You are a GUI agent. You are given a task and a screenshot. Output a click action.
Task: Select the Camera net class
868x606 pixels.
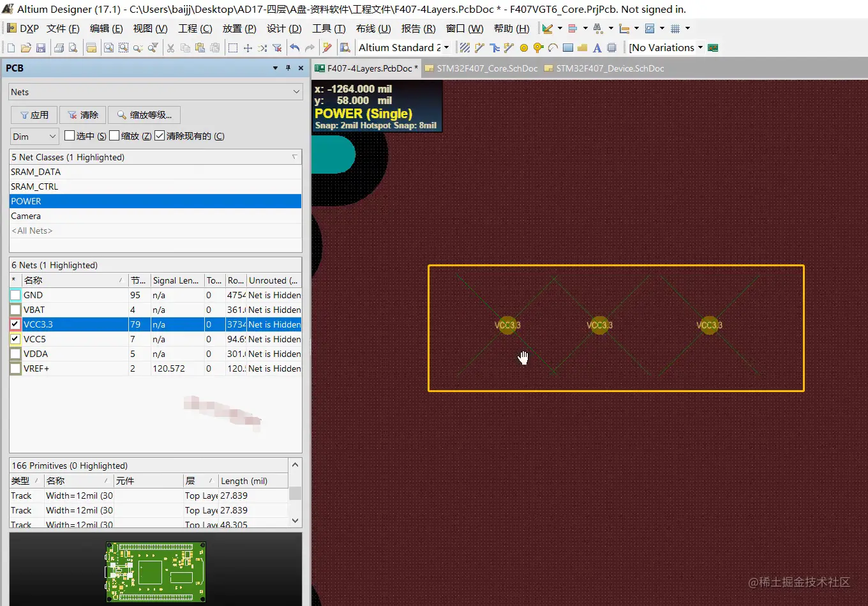pyautogui.click(x=155, y=216)
